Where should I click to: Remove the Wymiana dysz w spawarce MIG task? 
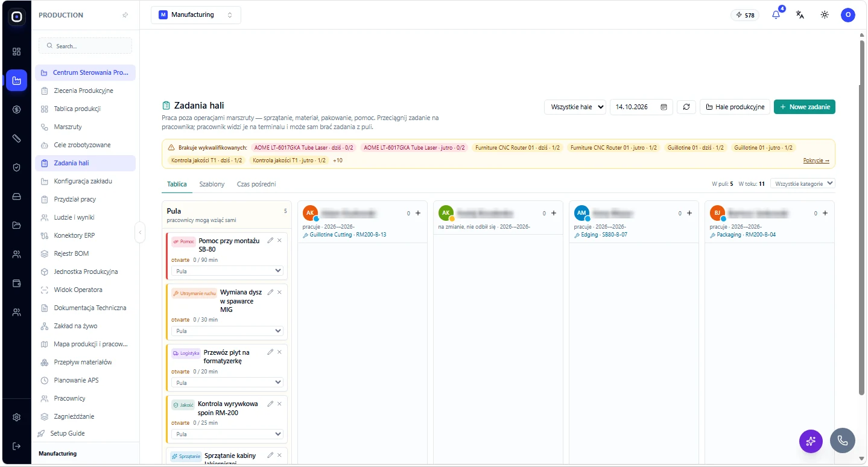click(x=279, y=292)
